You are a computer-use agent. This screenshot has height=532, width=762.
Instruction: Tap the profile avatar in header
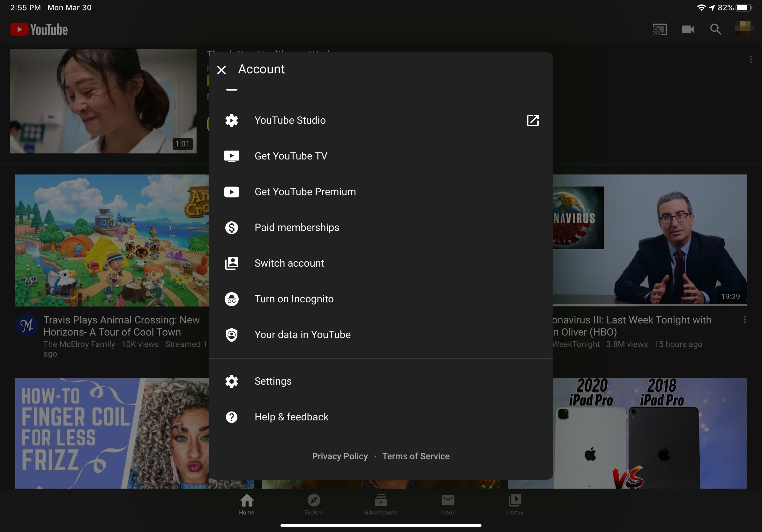[744, 29]
